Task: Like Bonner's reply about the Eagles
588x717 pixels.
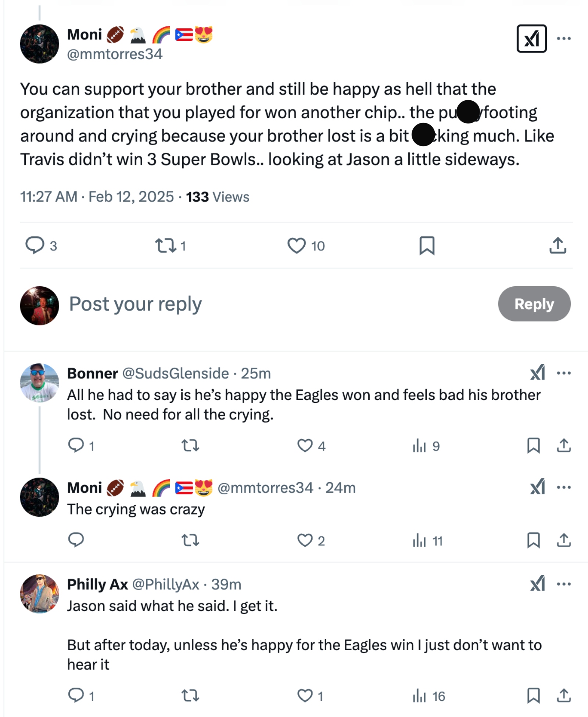Action: [x=305, y=446]
